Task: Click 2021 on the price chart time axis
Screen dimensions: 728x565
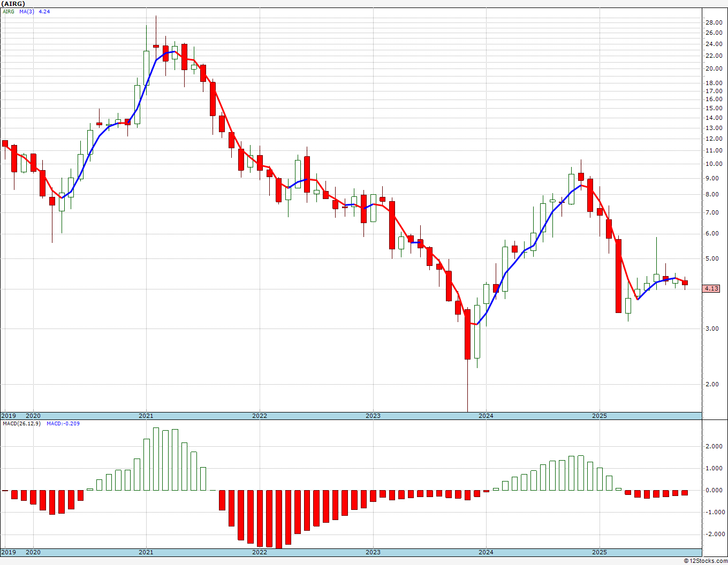Action: pos(146,416)
